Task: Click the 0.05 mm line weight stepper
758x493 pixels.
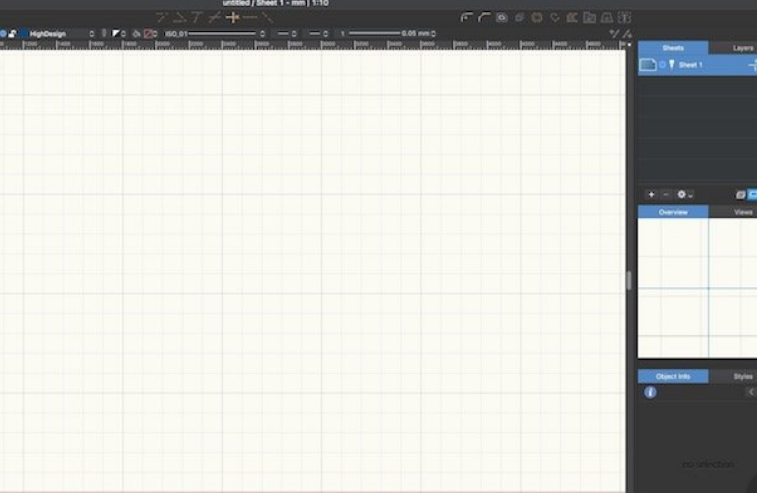Action: [x=433, y=34]
